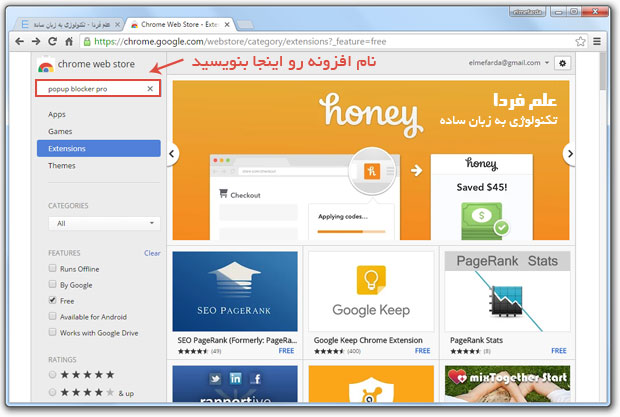Open the elmefarda@gmail.com account dropdown
Image resolution: width=620 pixels, height=417 pixels.
[x=510, y=63]
